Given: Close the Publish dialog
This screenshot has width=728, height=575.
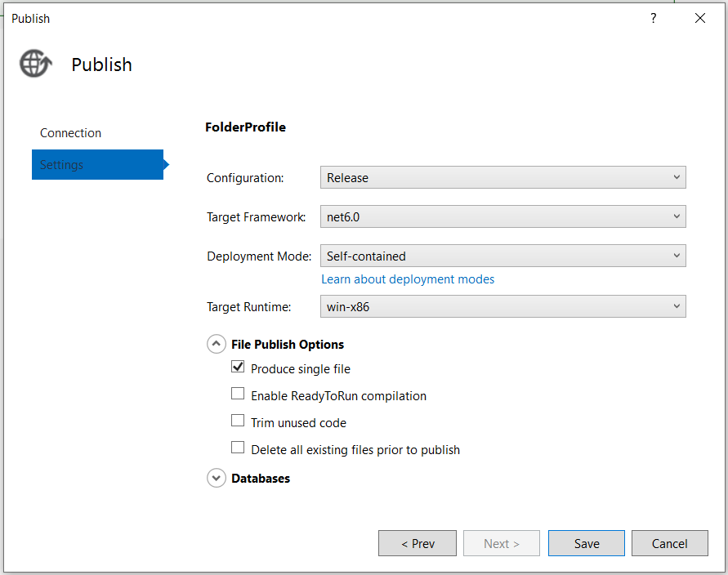Looking at the screenshot, I should click(x=700, y=18).
